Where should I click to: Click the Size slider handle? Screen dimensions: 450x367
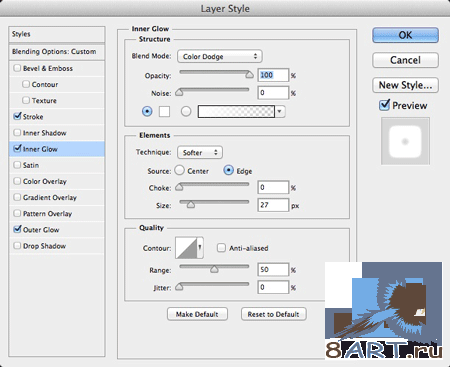coord(191,204)
